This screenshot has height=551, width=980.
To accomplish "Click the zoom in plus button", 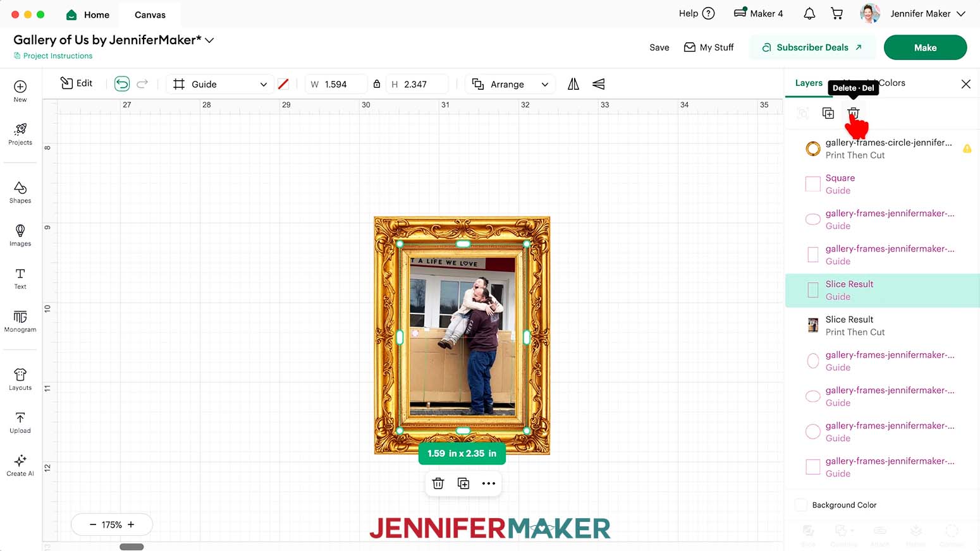I will (x=131, y=524).
